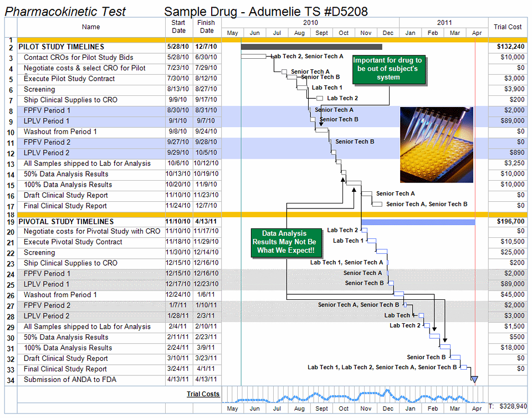This screenshot has height=418, width=532.
Task: Select the 2010 year header in timeline
Action: click(310, 23)
